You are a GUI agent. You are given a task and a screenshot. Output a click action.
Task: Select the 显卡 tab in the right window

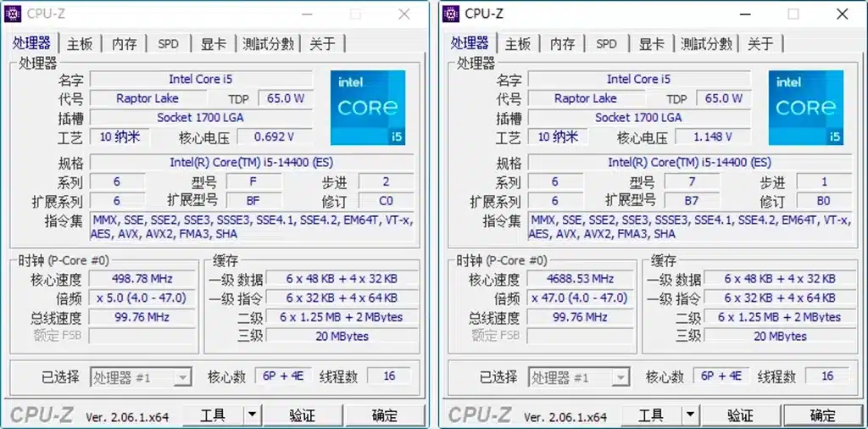tap(651, 44)
